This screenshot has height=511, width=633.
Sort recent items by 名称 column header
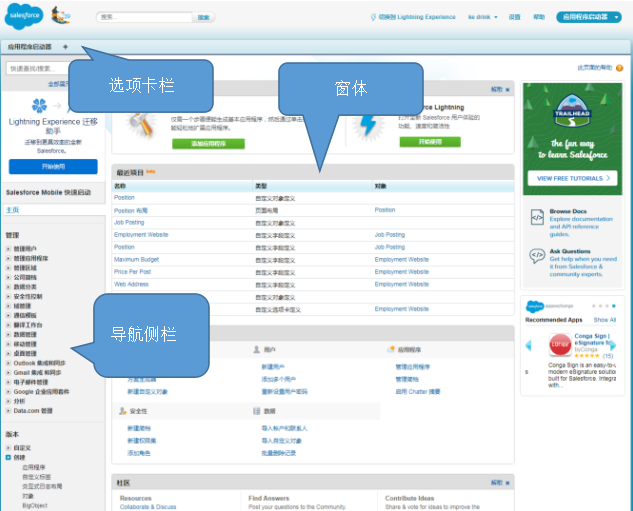click(x=120, y=186)
